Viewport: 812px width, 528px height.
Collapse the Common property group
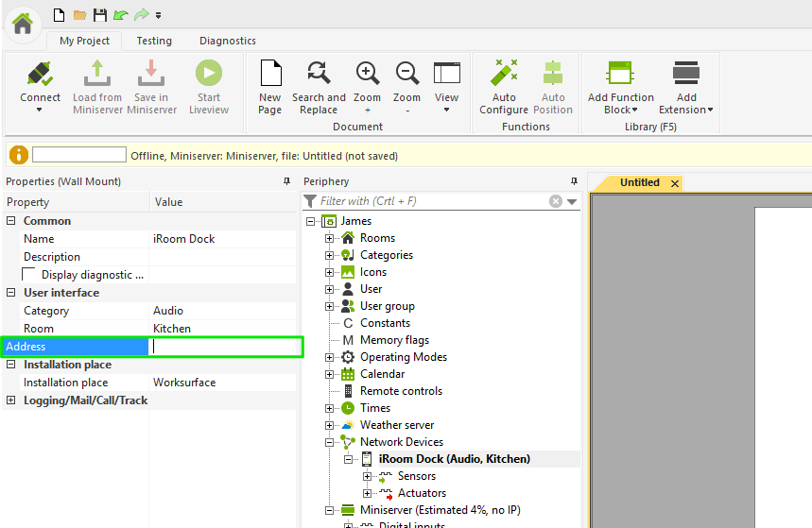pos(11,220)
